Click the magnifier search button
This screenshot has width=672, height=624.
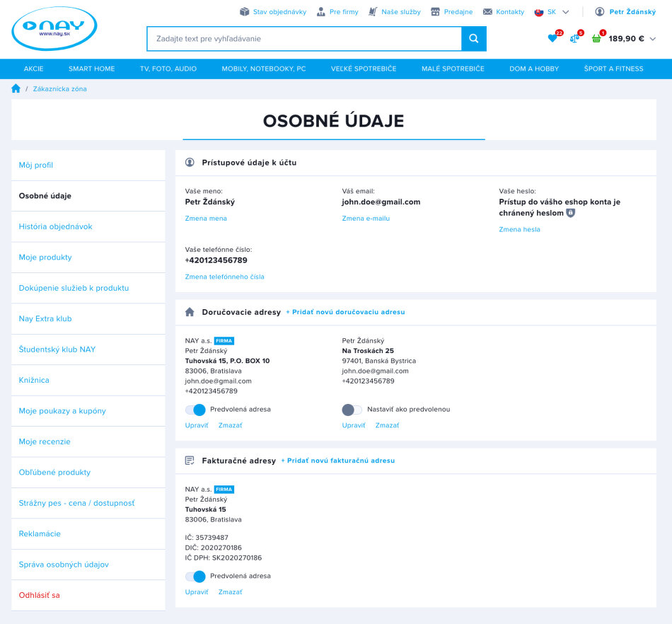pos(474,39)
